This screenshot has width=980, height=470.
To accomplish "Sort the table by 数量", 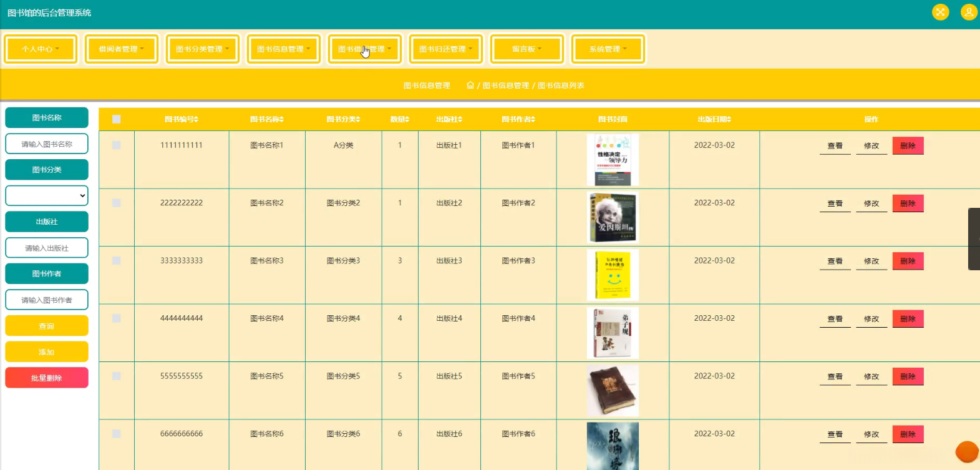I will tap(400, 119).
